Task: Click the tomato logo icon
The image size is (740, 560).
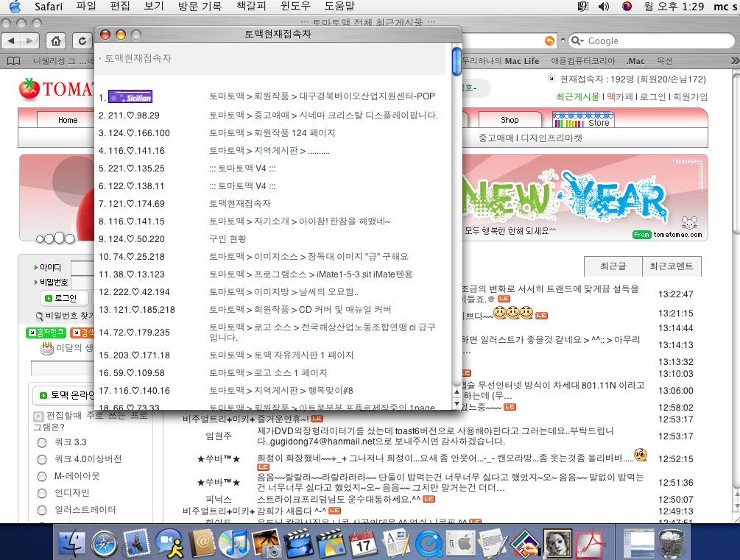Action: (29, 88)
